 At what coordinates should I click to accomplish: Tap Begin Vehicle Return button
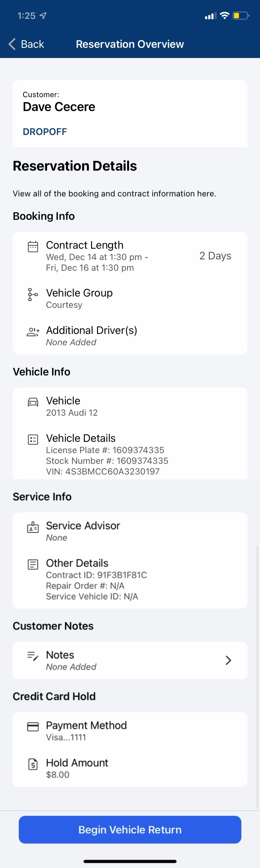(x=130, y=829)
